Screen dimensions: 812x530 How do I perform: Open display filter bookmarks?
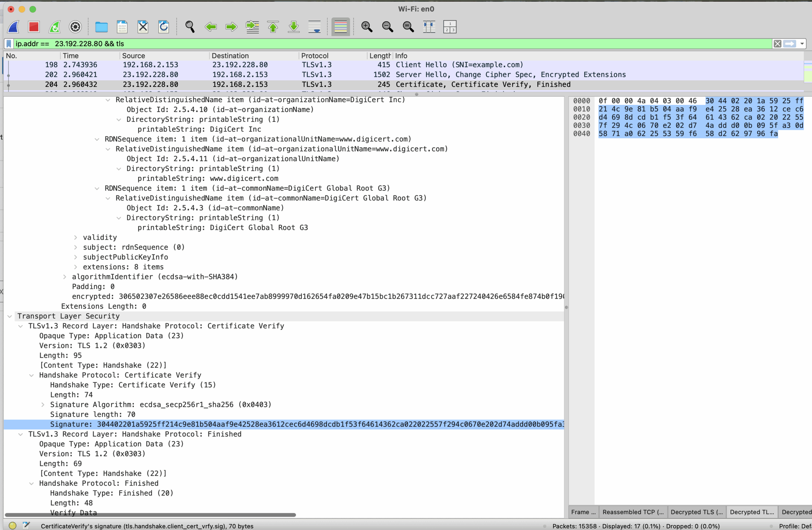click(x=9, y=44)
